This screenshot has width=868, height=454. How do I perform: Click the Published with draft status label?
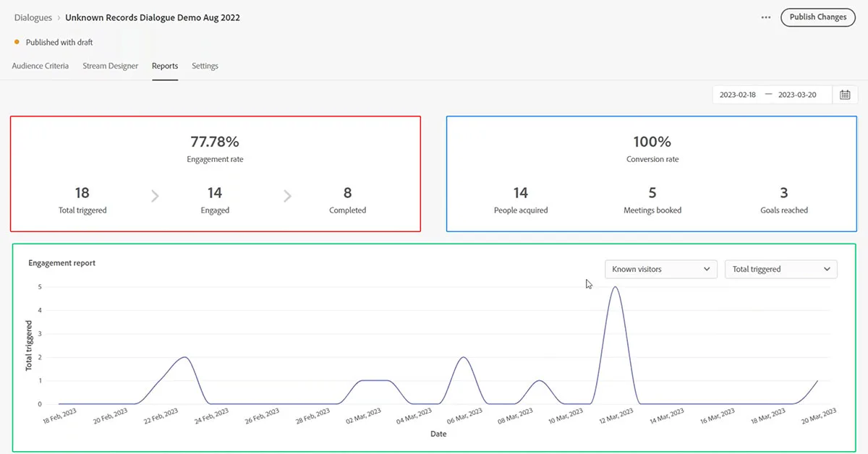tap(59, 43)
